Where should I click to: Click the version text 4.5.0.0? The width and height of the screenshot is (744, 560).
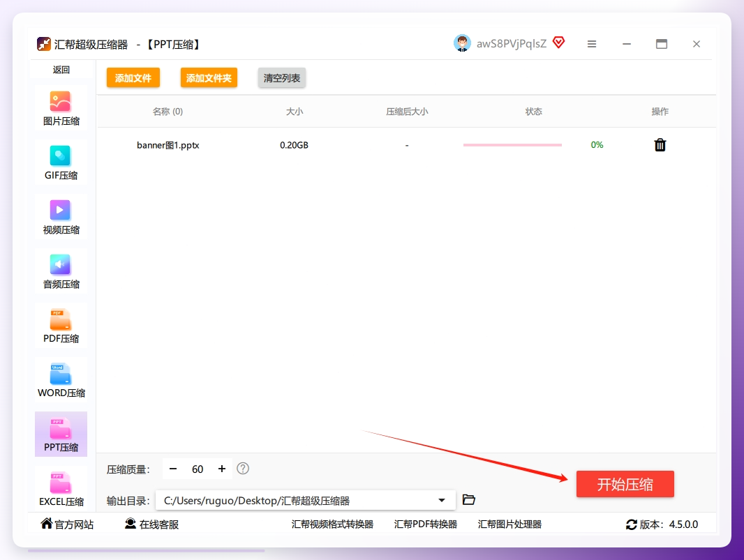coord(684,524)
